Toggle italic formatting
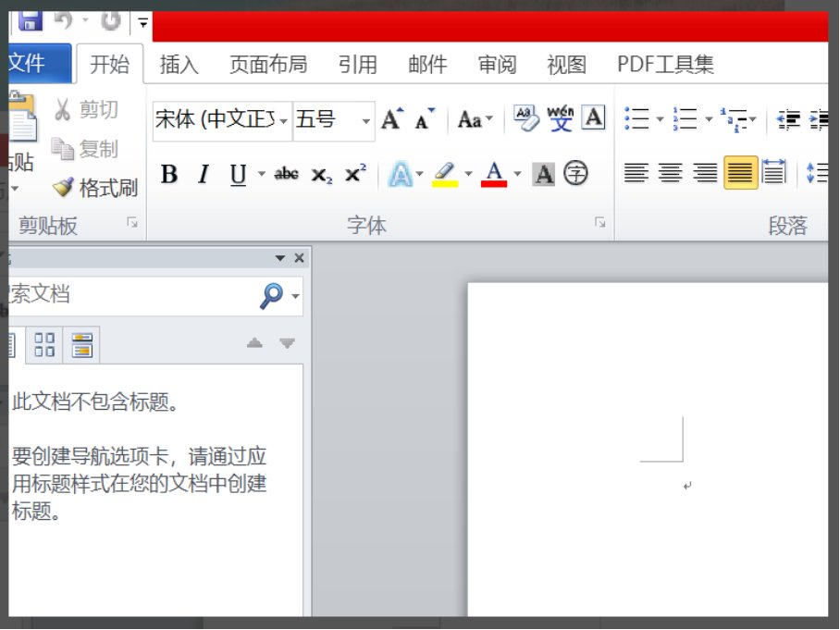This screenshot has width=840, height=630. [203, 174]
